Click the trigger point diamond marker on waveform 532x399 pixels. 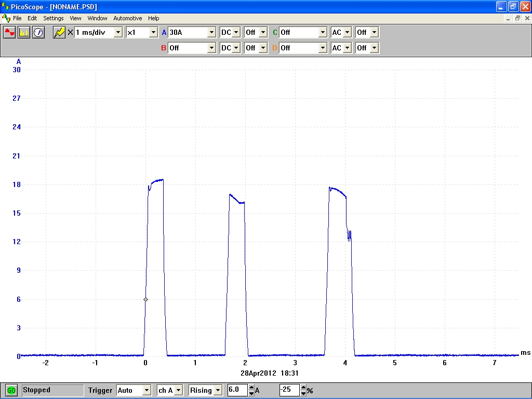point(145,300)
